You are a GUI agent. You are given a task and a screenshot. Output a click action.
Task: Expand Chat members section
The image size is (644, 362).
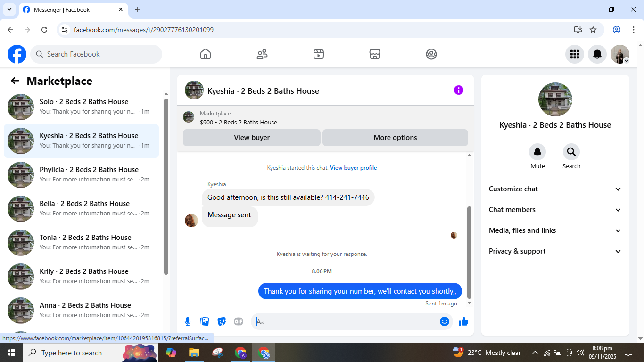(x=555, y=210)
